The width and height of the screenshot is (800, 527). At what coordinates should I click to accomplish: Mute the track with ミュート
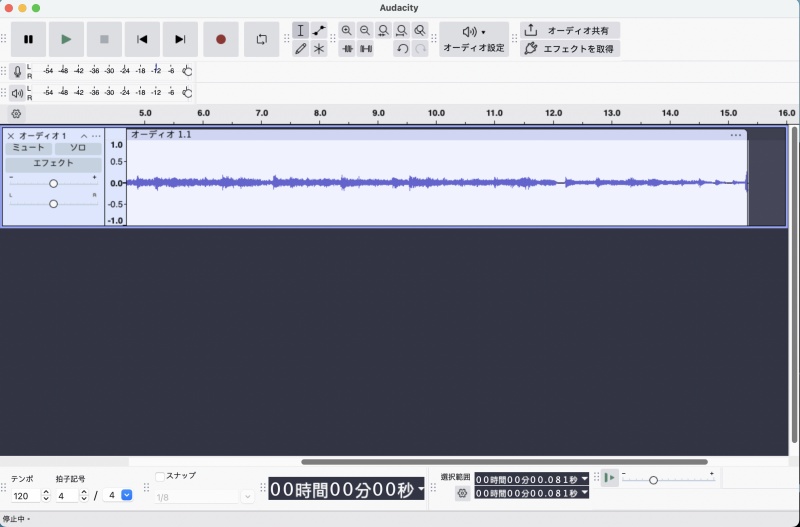(x=29, y=148)
